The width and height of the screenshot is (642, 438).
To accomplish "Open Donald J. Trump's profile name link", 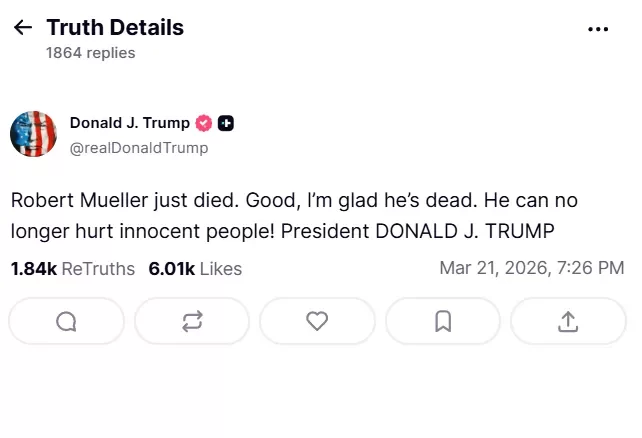I will click(x=130, y=123).
